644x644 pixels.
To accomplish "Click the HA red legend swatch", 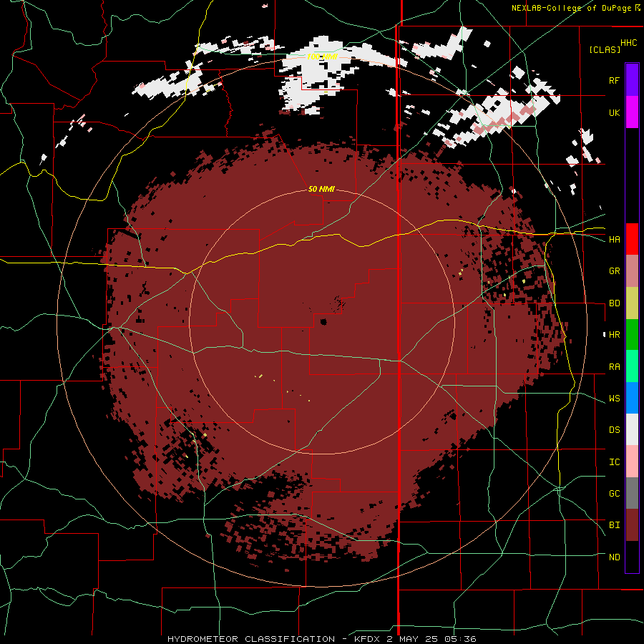I will coord(632,239).
